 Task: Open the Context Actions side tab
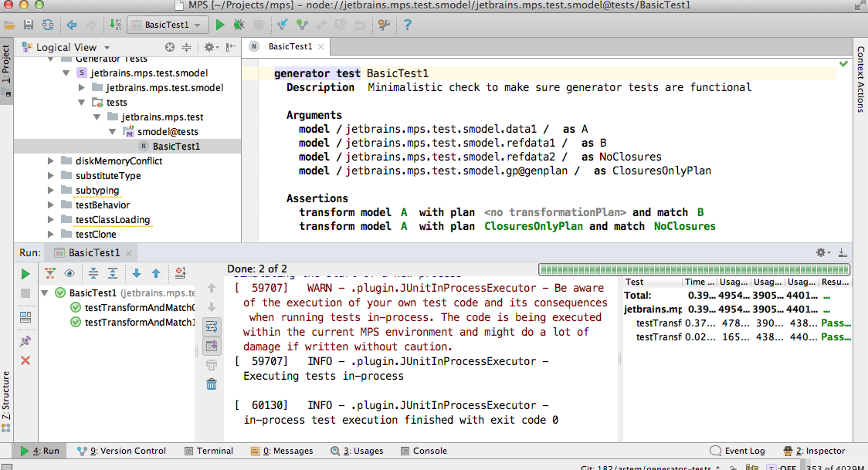click(861, 79)
